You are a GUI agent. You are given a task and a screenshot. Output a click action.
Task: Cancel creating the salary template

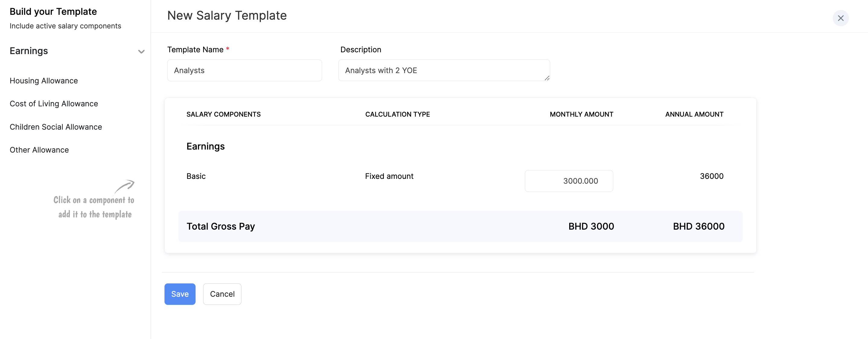click(x=222, y=294)
